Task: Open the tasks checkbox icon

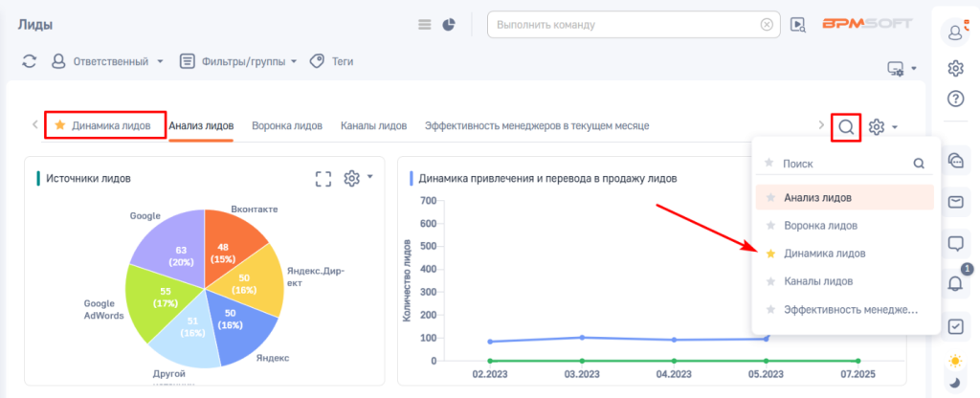Action: (956, 325)
